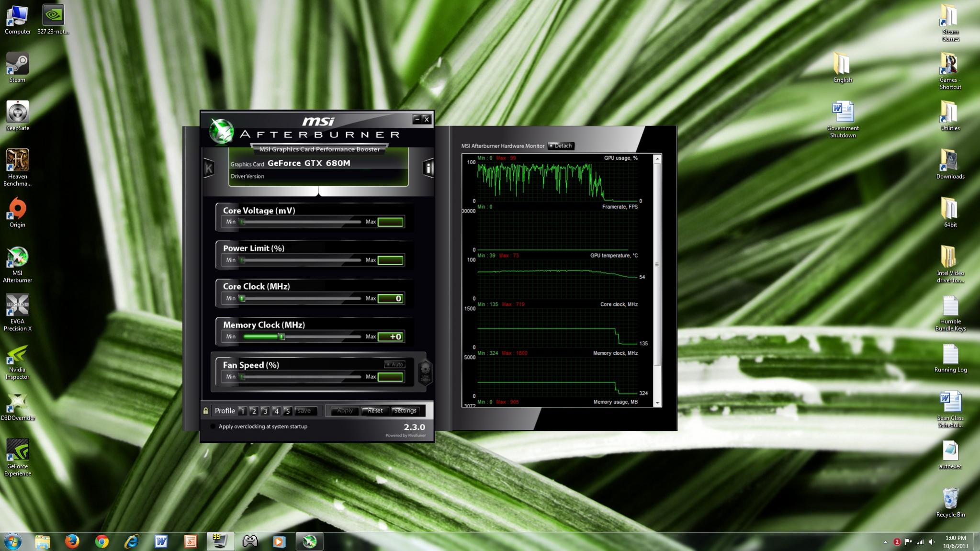Screen dimensions: 980x551
Task: Select the English folder icon
Action: coord(843,68)
